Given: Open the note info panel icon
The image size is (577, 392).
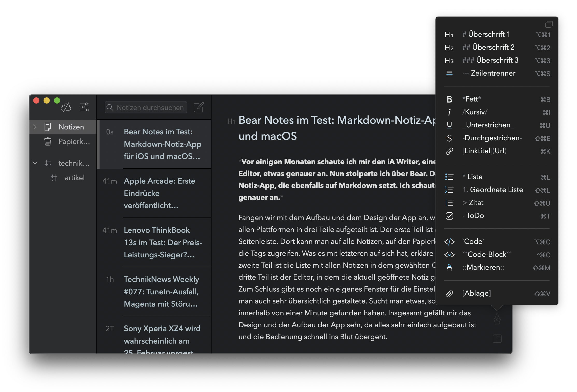Looking at the screenshot, I should click(497, 338).
